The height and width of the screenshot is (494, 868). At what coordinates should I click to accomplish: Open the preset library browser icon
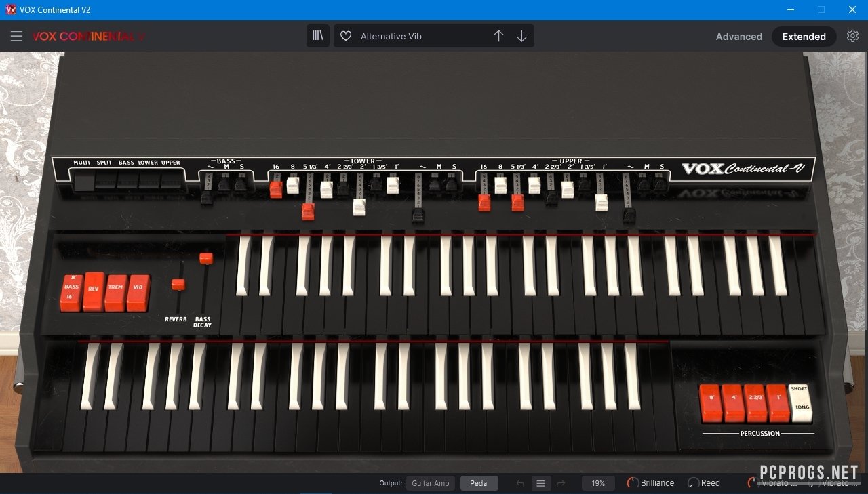click(318, 36)
